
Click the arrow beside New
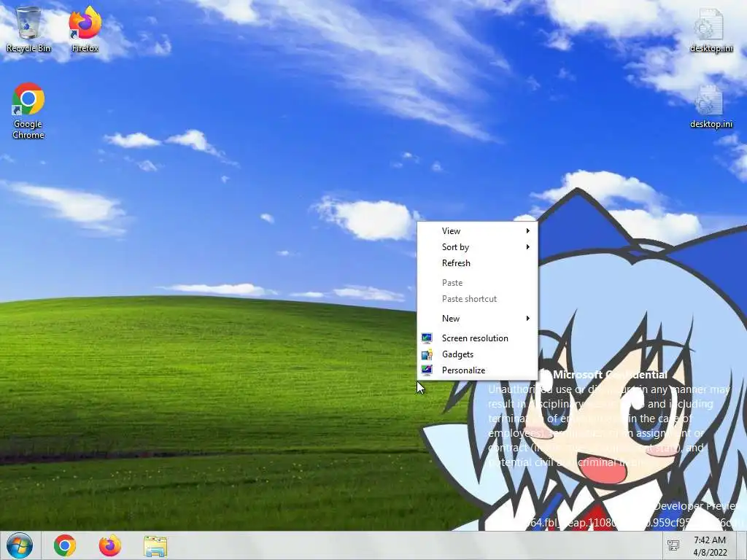click(528, 319)
